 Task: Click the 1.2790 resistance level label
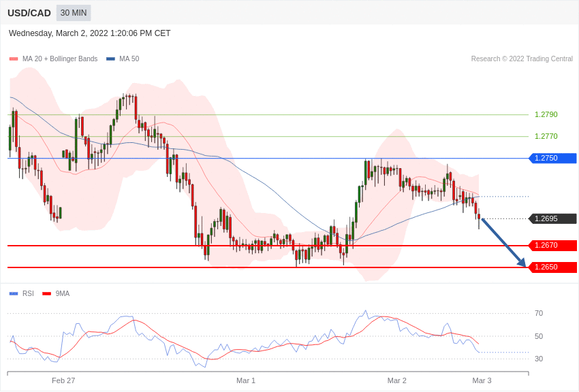(x=546, y=114)
